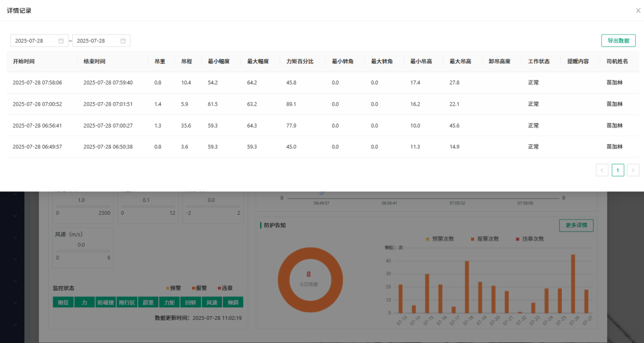Screen dimensions: 644x343
Task: Click the 最小转角 column header
Action: (x=342, y=61)
